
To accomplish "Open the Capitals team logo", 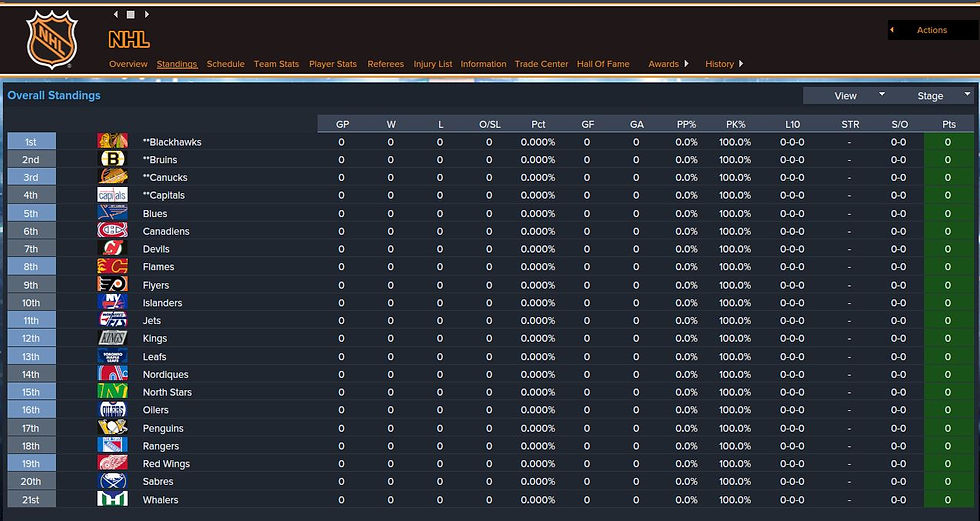I will (x=112, y=195).
